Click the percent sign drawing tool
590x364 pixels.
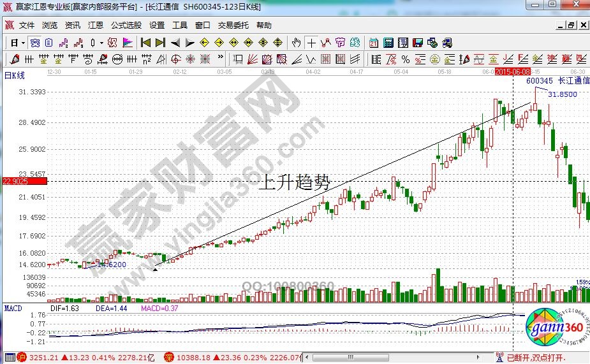pyautogui.click(x=405, y=59)
